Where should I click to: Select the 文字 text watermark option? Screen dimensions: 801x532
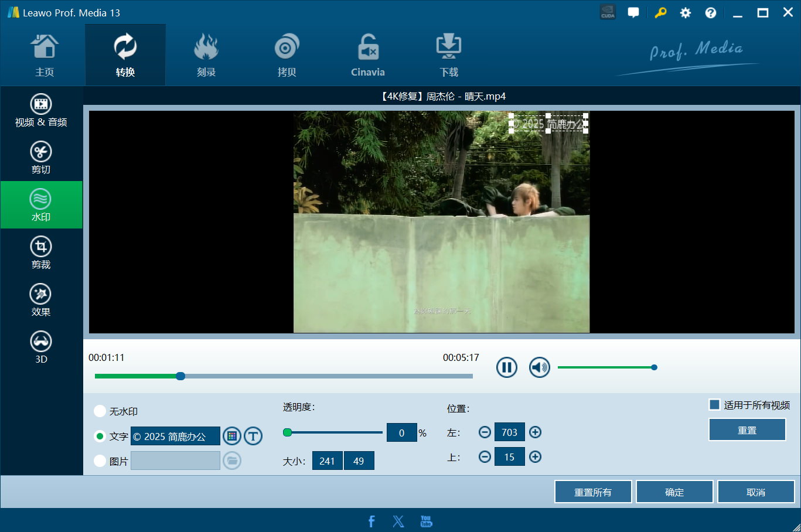[100, 436]
